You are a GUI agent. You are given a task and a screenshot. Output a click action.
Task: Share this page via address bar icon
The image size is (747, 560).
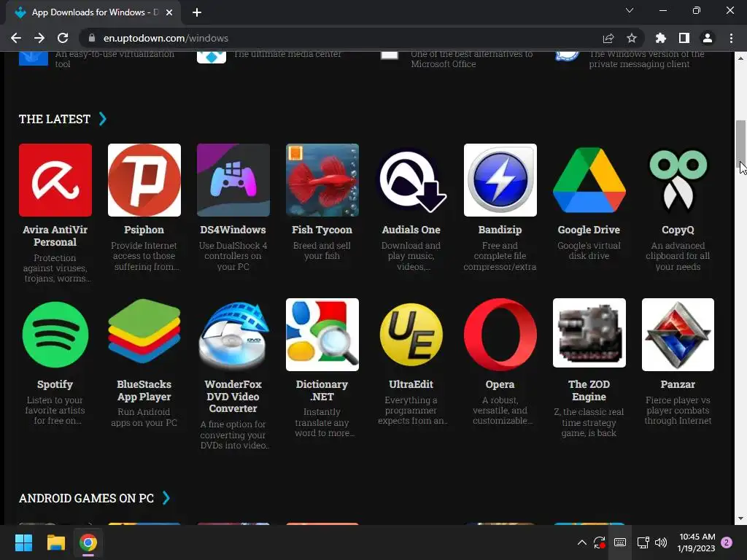pyautogui.click(x=608, y=38)
